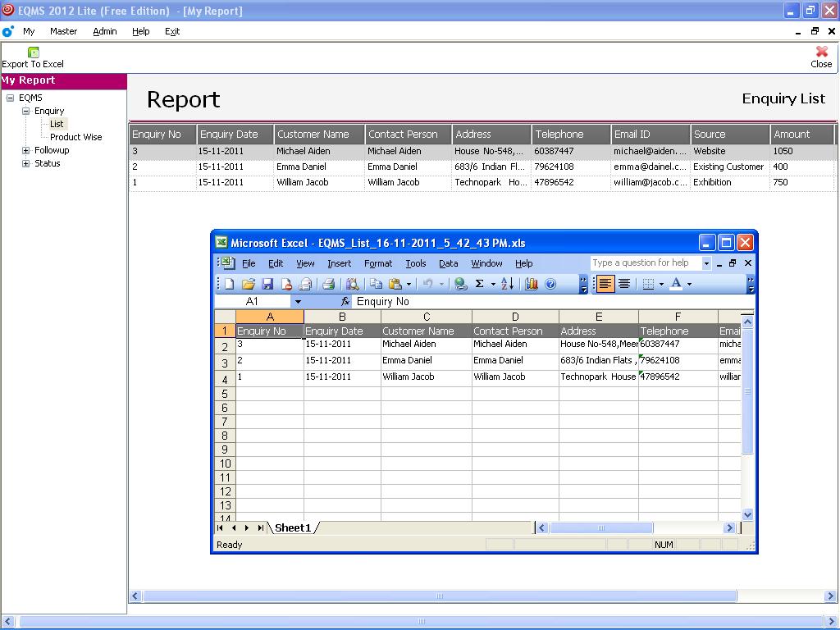
Task: Click the Save floppy-disk icon in Excel
Action: pos(267,284)
